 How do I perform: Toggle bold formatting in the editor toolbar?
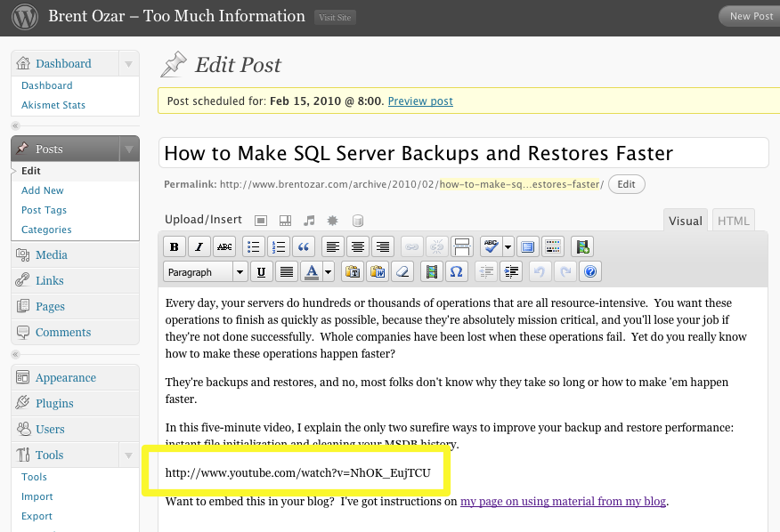(175, 247)
